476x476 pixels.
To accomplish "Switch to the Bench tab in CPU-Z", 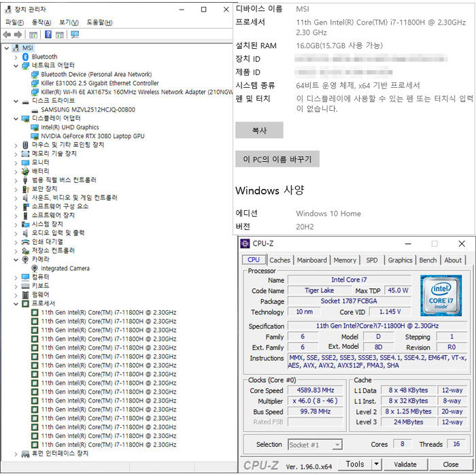I will pos(428,260).
